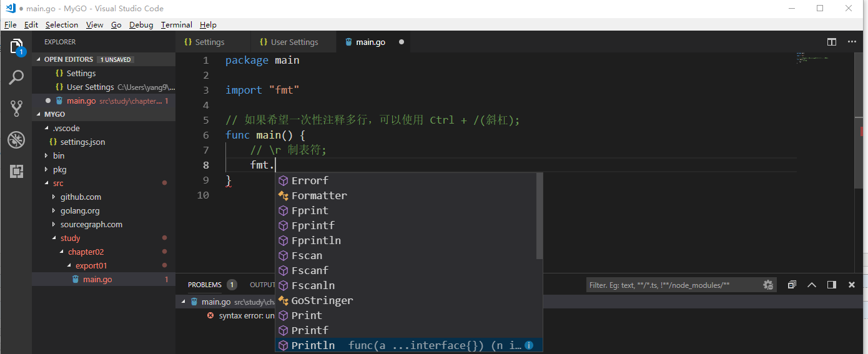The height and width of the screenshot is (354, 868).
Task: Open the Search view in activity bar
Action: (x=16, y=77)
